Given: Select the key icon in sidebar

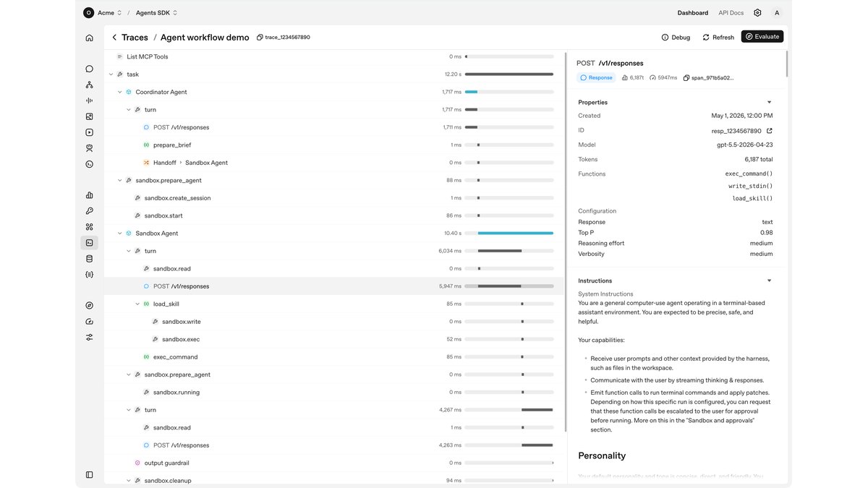Looking at the screenshot, I should (89, 211).
